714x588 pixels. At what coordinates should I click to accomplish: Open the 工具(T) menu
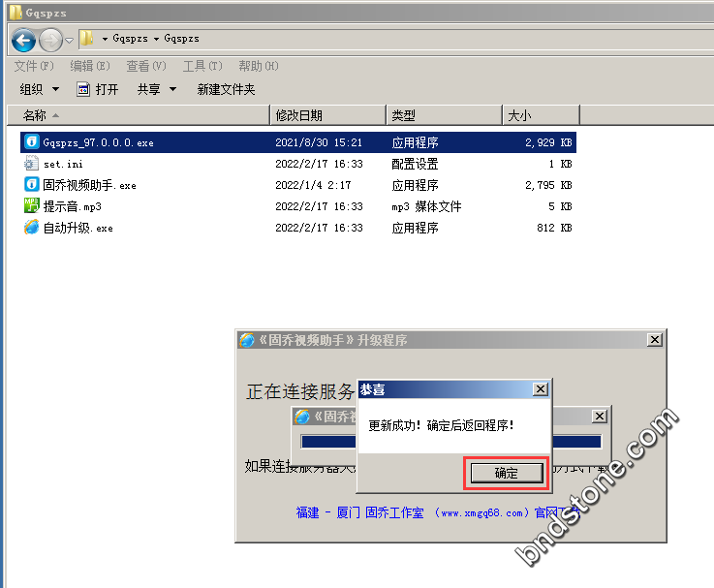(x=202, y=66)
